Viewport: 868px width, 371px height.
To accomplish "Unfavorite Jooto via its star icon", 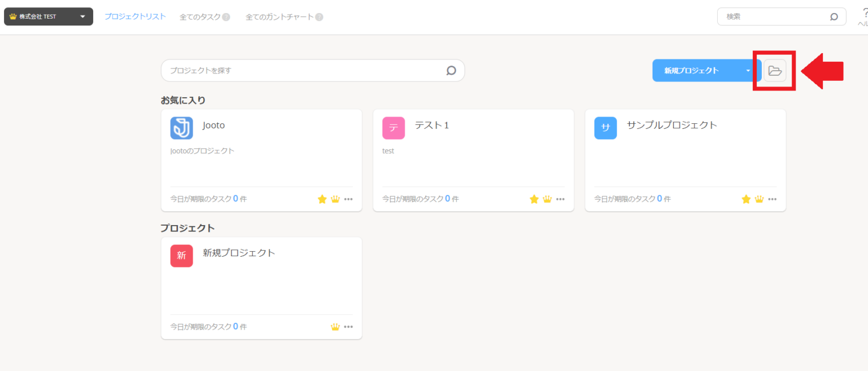I will point(322,199).
